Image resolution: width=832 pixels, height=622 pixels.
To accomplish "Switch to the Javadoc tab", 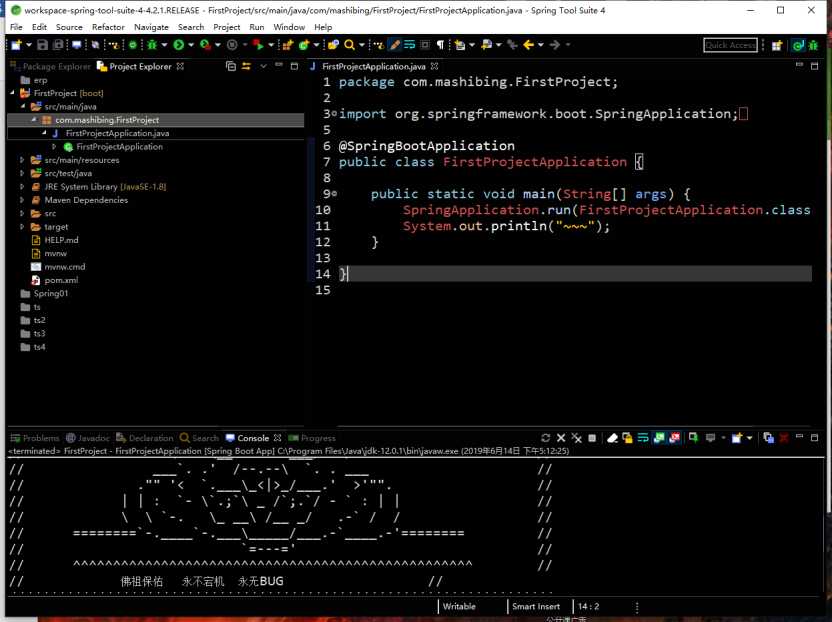I will (88, 438).
